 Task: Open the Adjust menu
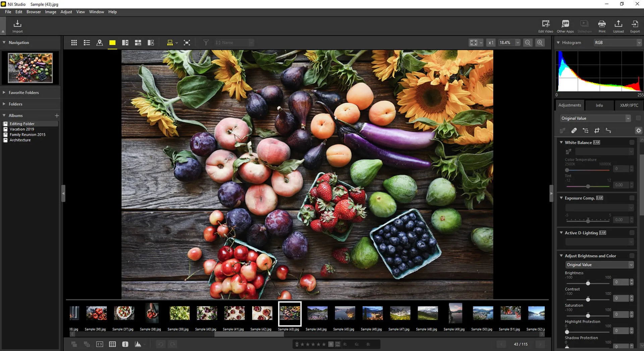[66, 12]
